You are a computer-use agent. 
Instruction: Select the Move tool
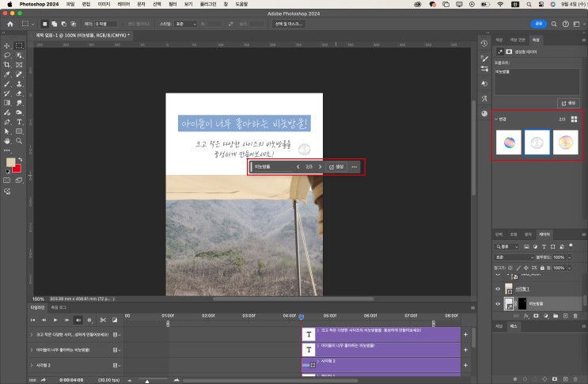point(8,46)
